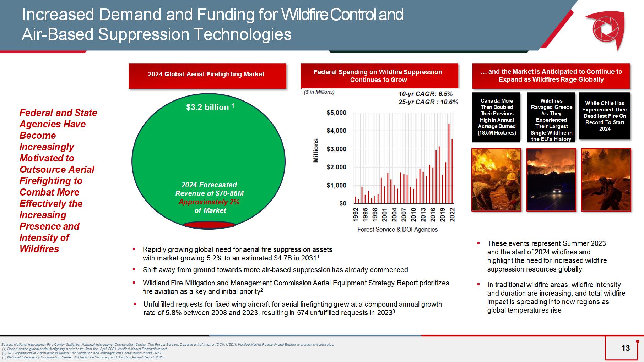644x362 pixels.
Task: Click the '2024 Forecasted Revenue of $70-86M' text
Action: coord(209,189)
